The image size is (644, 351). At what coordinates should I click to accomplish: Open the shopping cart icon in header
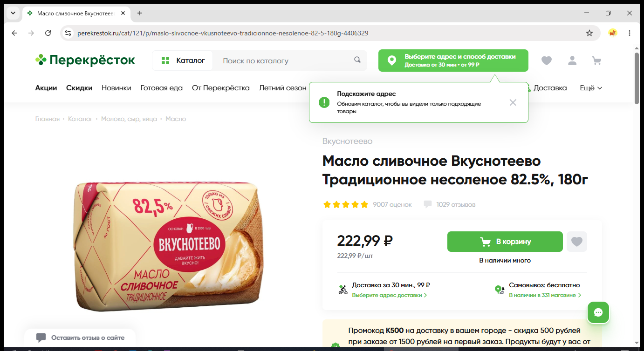click(x=596, y=61)
